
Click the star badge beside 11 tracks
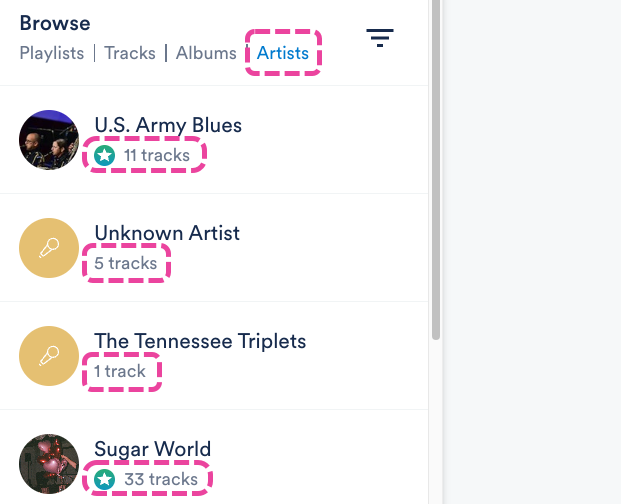(105, 156)
